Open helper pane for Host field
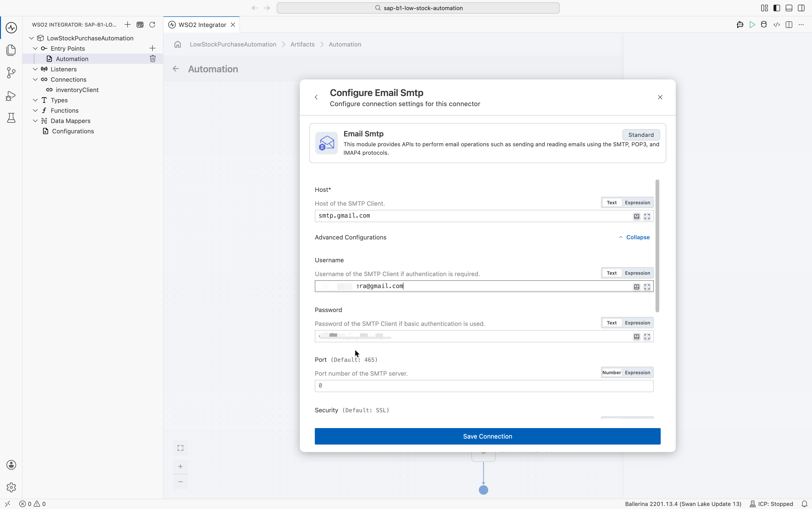 point(636,216)
